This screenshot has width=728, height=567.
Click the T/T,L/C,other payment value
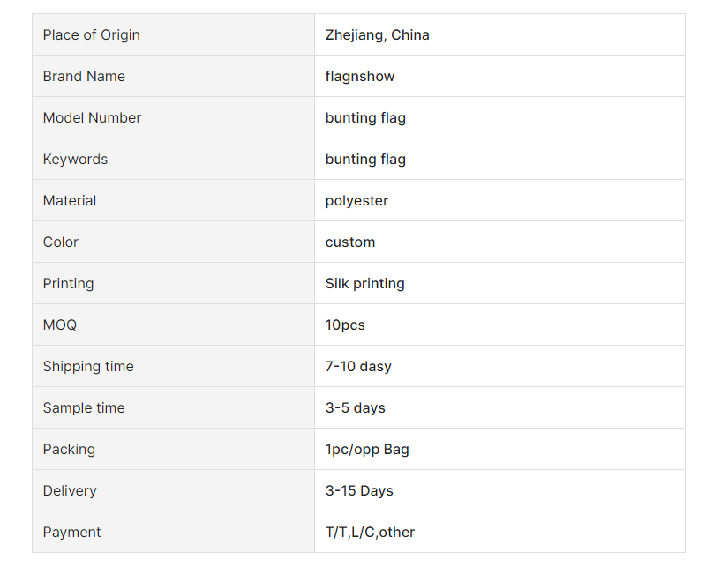tap(370, 533)
